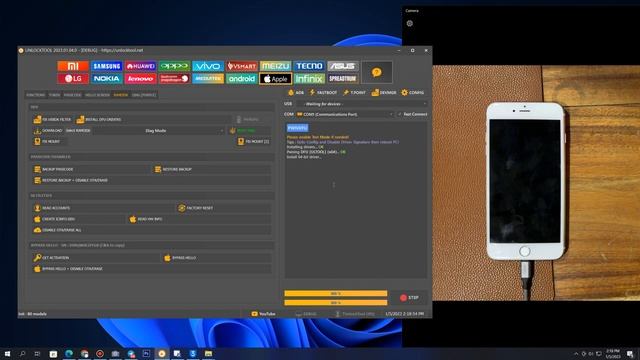Select the Apple brand tile

coord(276,78)
